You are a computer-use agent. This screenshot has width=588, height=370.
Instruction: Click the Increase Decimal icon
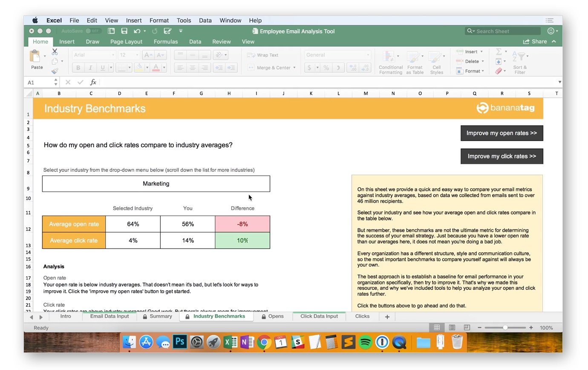(x=353, y=68)
